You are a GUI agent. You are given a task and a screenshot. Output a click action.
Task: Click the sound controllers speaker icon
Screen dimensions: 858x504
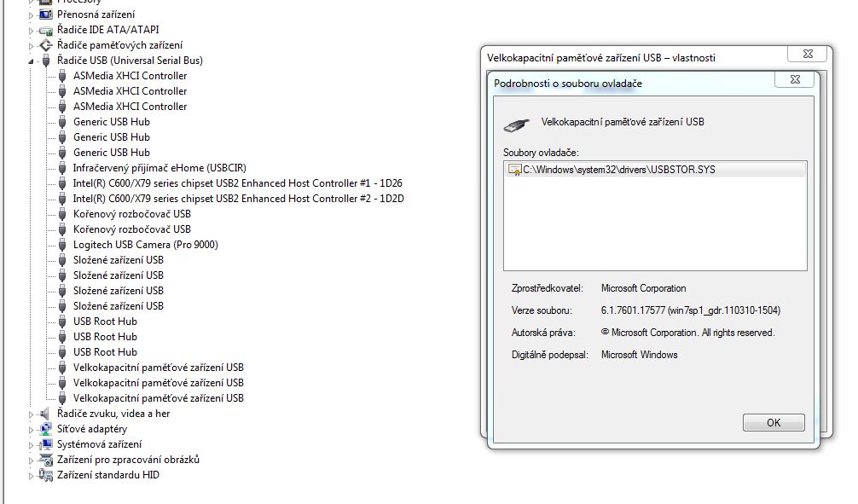coord(45,414)
